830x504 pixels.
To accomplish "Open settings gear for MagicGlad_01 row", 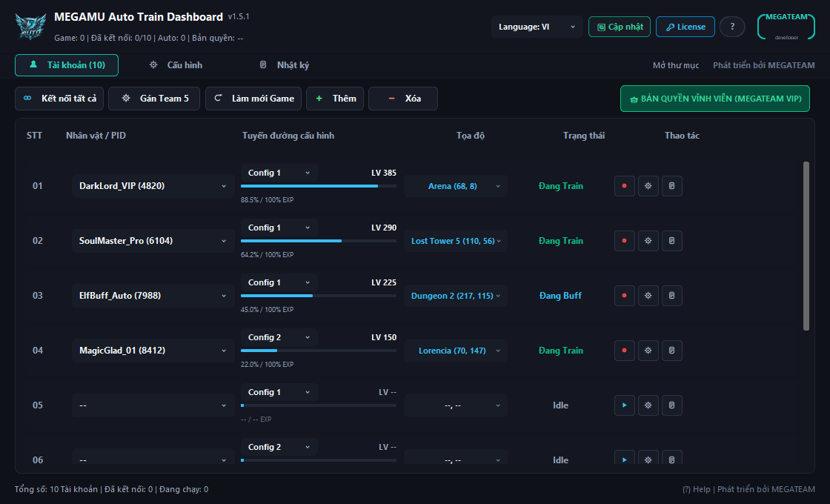I will pos(648,351).
